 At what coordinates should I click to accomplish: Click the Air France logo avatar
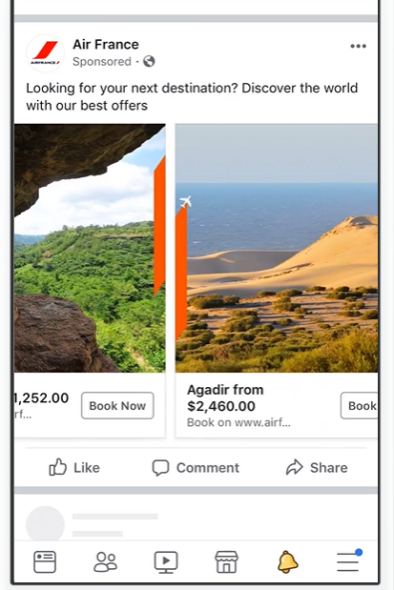(45, 53)
